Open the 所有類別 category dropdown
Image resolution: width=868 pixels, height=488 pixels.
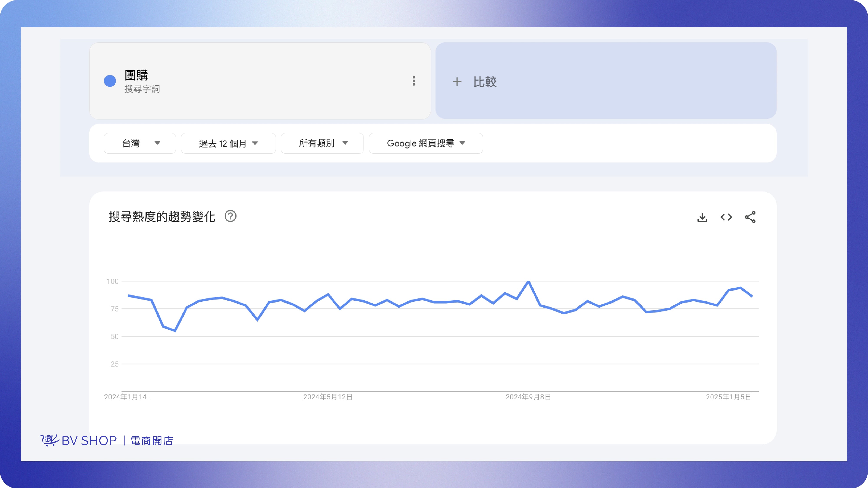[x=322, y=143]
